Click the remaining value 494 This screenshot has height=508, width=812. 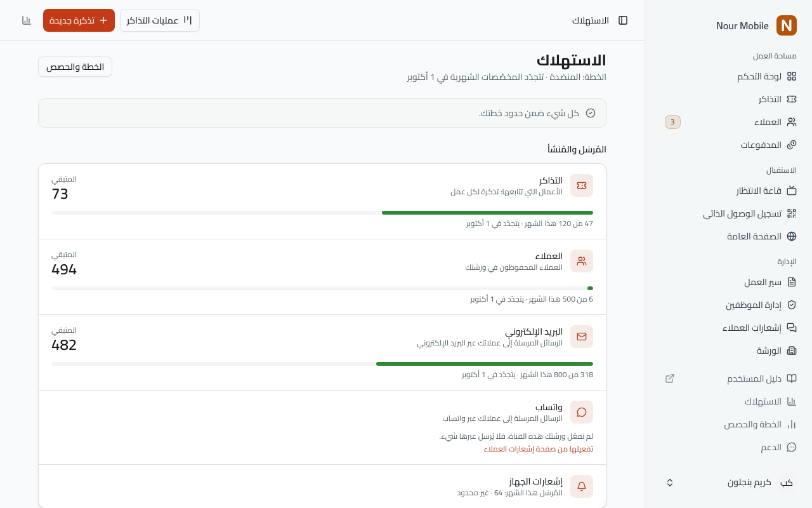[x=64, y=269]
